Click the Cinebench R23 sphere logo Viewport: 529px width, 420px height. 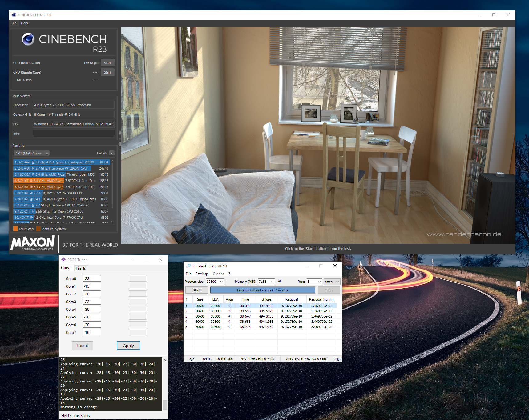click(28, 39)
